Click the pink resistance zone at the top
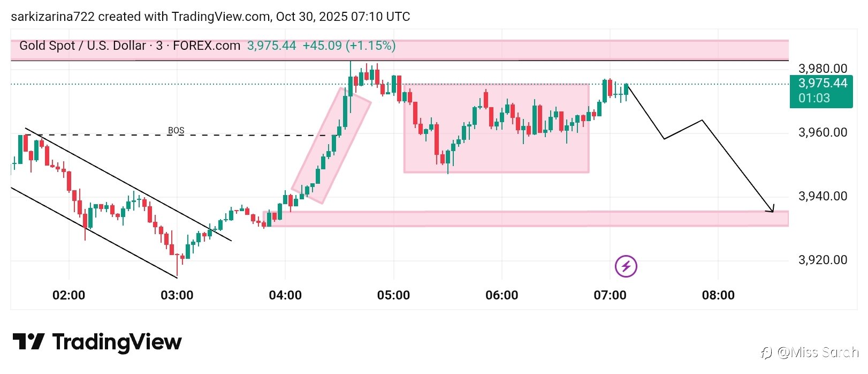 tap(589, 50)
